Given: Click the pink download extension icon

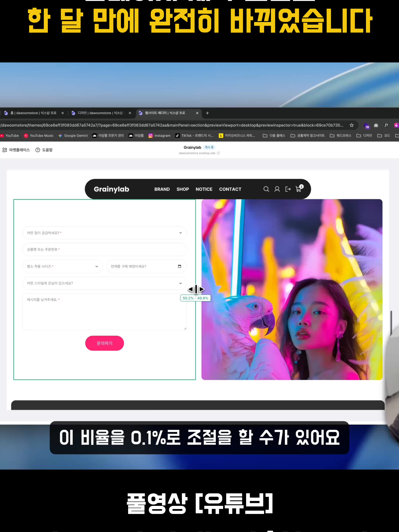Looking at the screenshot, I should coord(396,125).
